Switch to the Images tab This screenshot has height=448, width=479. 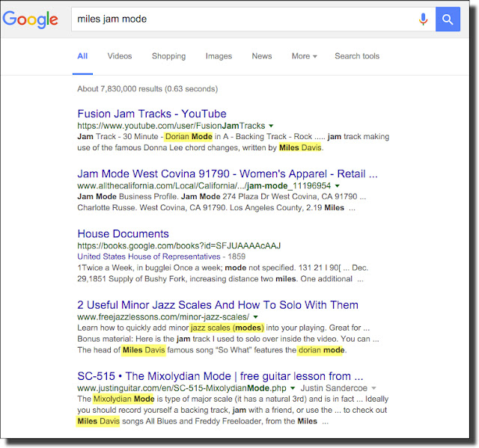click(219, 56)
